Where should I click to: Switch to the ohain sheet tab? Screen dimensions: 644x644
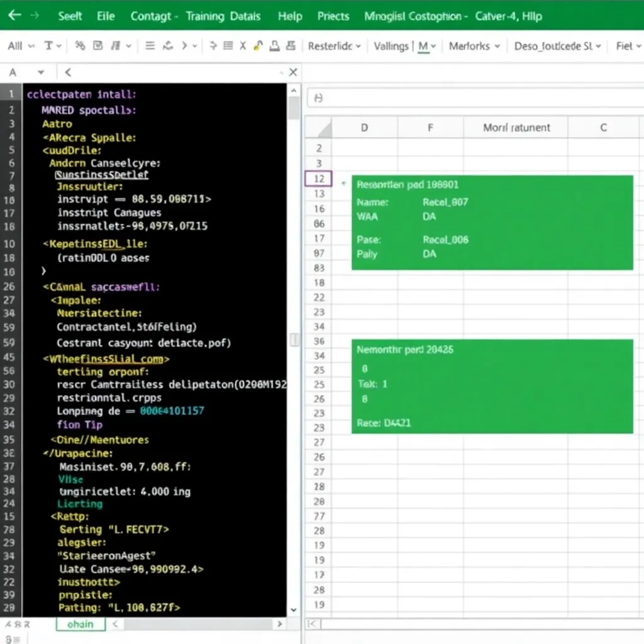tap(80, 624)
